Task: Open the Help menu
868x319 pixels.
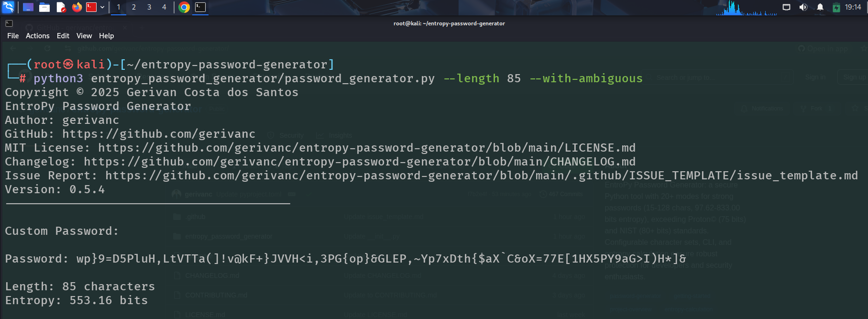Action: tap(106, 36)
